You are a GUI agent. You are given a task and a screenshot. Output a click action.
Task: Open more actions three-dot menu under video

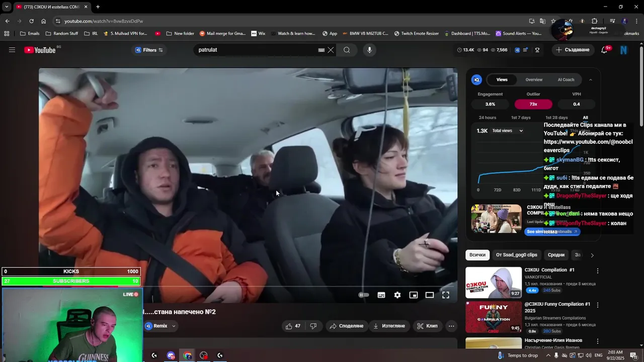(451, 326)
